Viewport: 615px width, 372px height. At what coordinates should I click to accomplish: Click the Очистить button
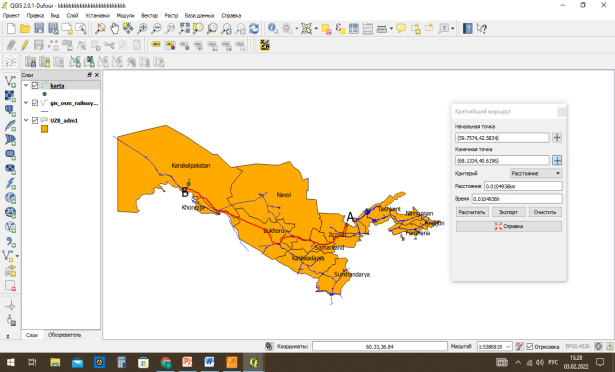point(545,212)
